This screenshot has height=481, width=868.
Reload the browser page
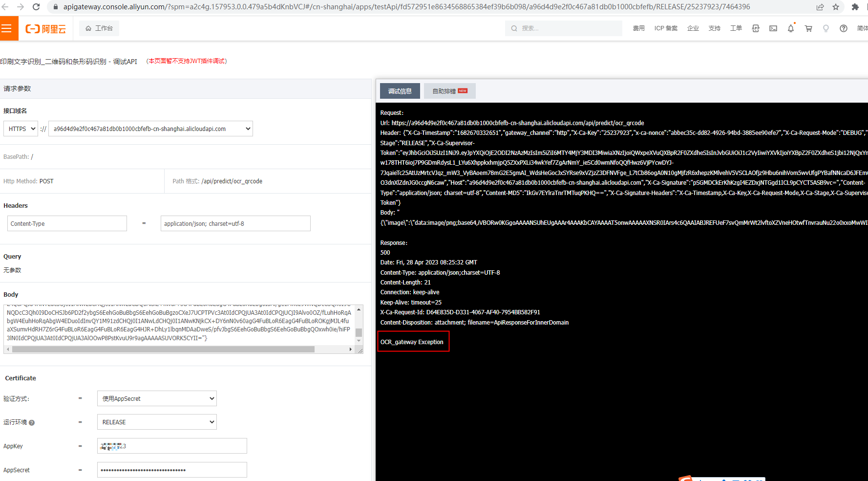36,7
